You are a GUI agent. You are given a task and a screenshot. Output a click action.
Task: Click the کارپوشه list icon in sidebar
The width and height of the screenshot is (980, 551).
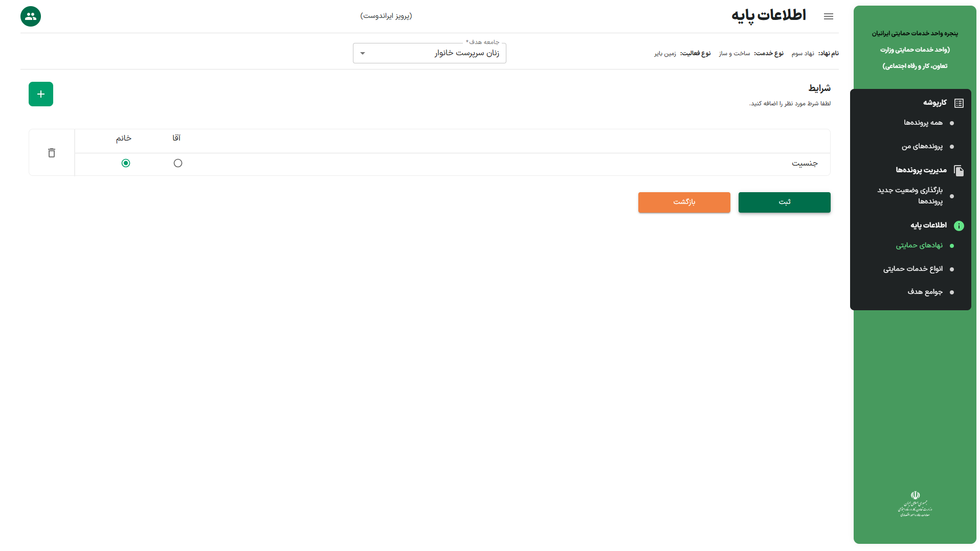959,103
